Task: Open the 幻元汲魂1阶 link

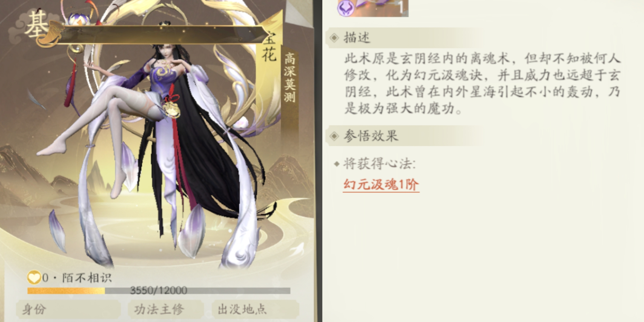Action: tap(381, 185)
